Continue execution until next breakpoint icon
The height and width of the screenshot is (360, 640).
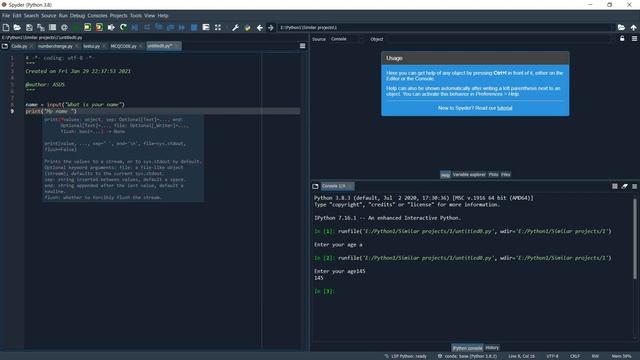click(182, 27)
